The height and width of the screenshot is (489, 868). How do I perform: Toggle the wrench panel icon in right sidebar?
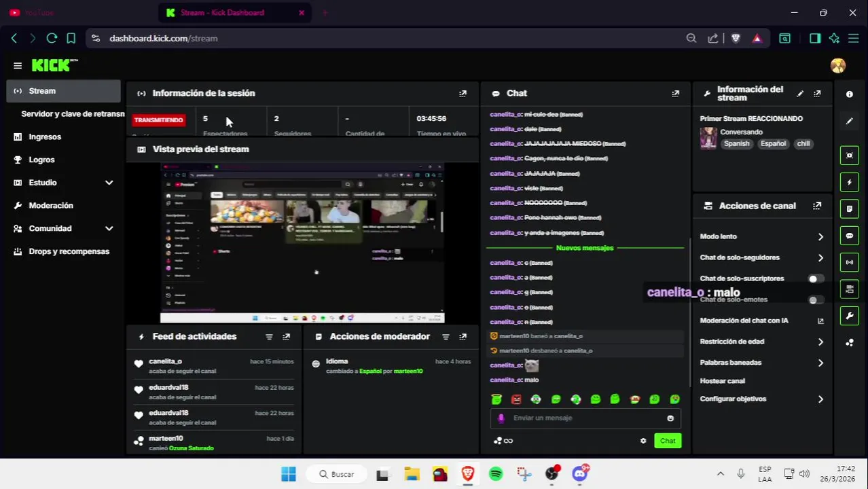[849, 316]
